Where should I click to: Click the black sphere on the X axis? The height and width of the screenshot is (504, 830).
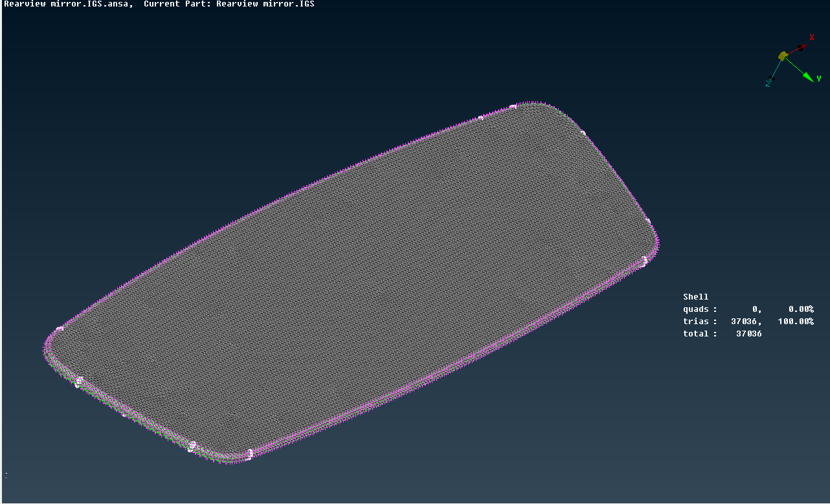[800, 48]
